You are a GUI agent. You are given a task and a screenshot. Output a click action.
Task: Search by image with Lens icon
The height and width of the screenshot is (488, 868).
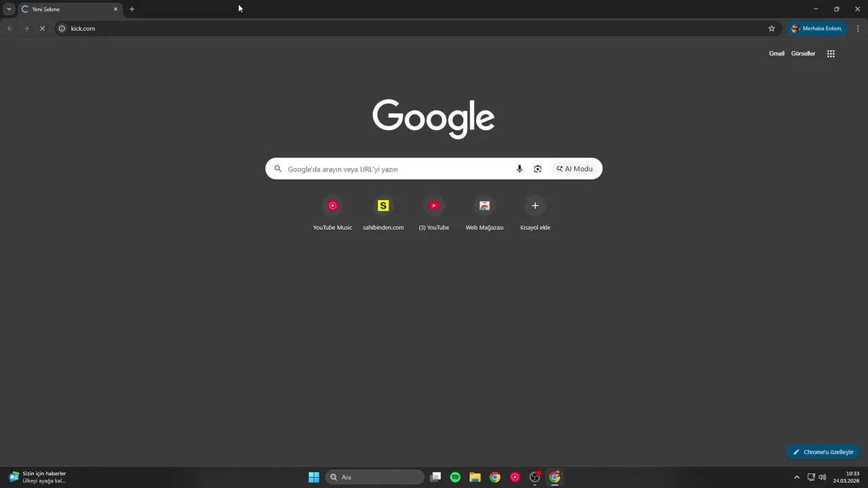coord(538,169)
